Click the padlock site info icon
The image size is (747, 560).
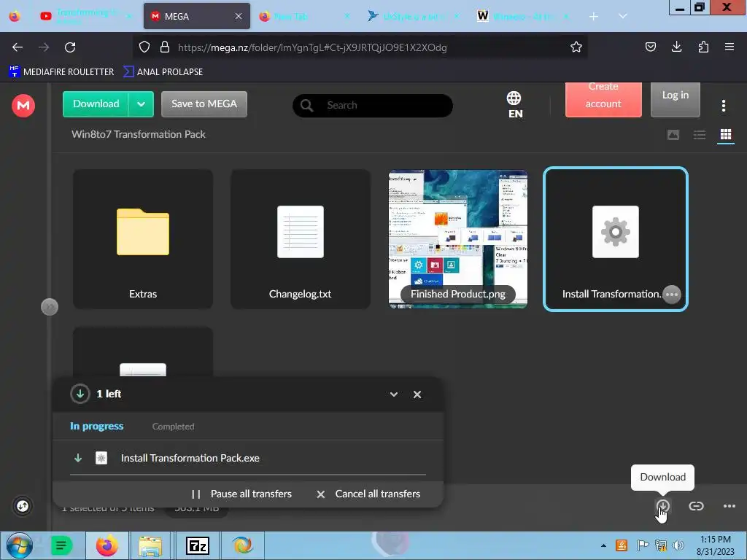(165, 47)
